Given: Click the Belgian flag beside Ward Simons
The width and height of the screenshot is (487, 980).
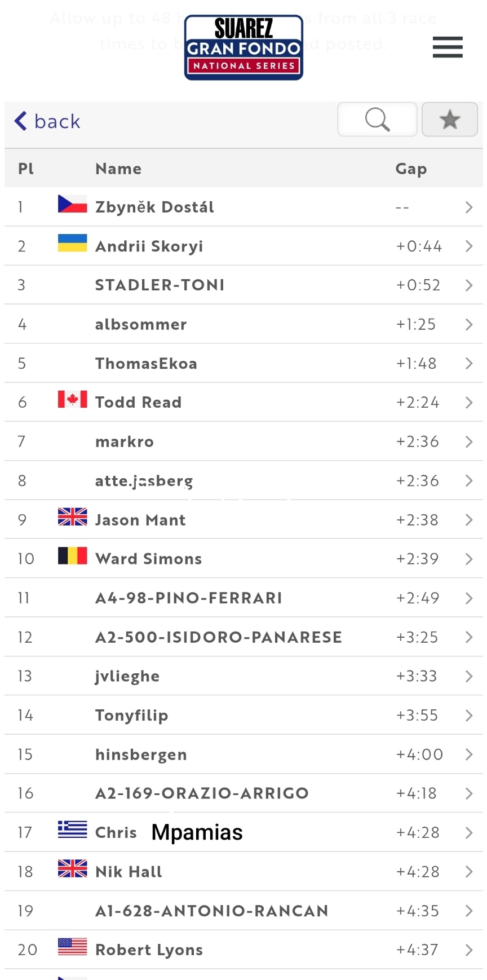Looking at the screenshot, I should click(72, 556).
